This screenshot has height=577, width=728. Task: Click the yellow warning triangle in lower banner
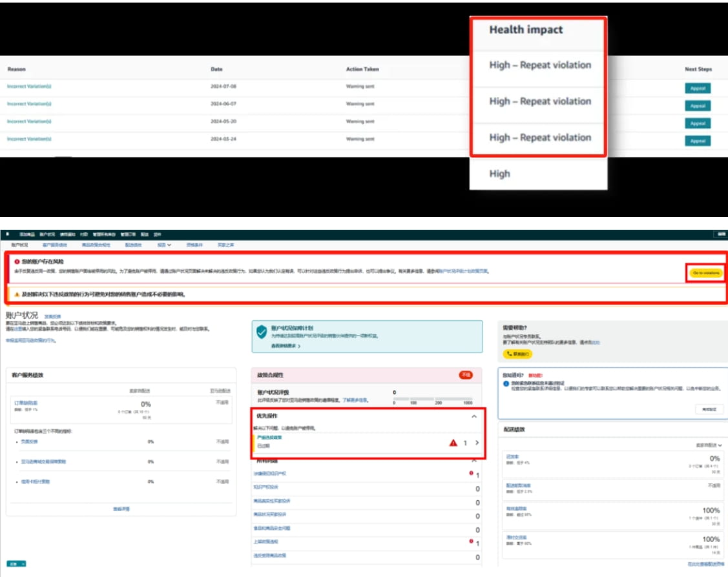[17, 294]
